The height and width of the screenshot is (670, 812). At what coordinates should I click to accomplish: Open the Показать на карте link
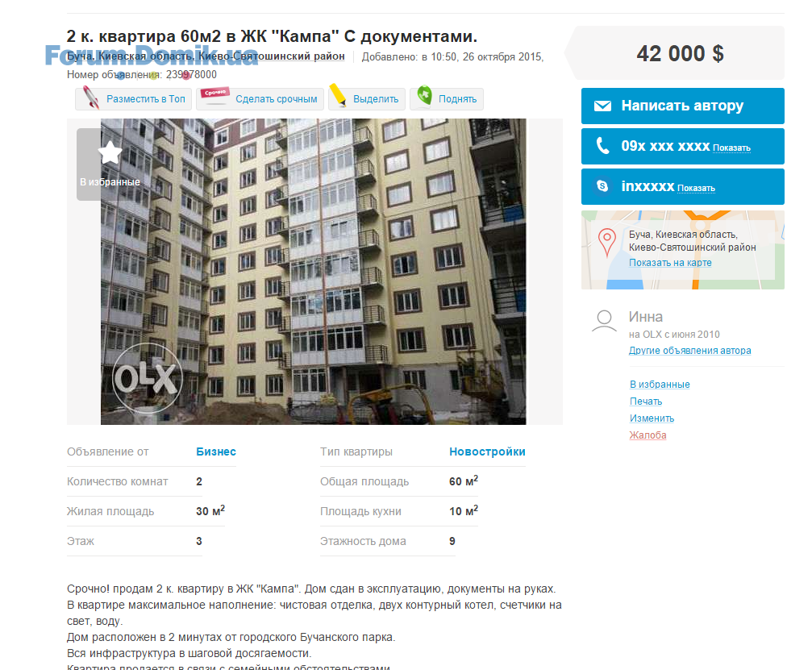pos(670,263)
